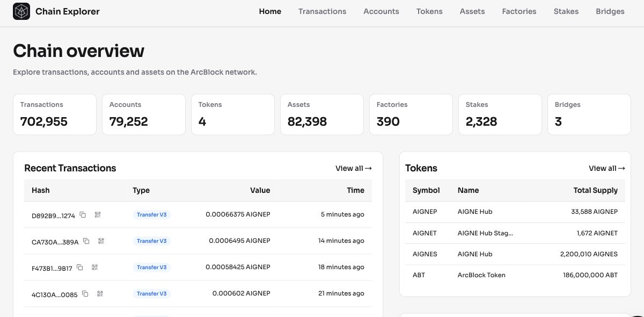Show QR code for 4C130A...0085
The image size is (644, 317).
point(100,293)
